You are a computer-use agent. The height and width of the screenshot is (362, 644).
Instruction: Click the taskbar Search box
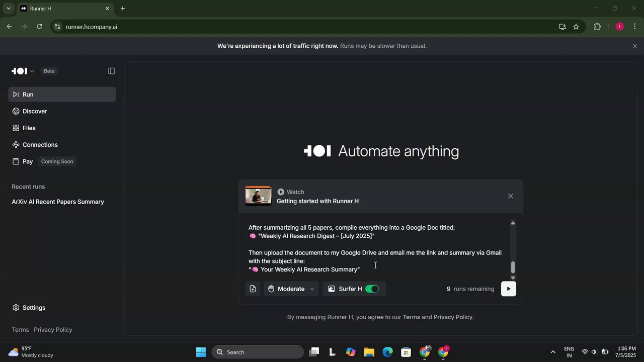click(x=258, y=352)
